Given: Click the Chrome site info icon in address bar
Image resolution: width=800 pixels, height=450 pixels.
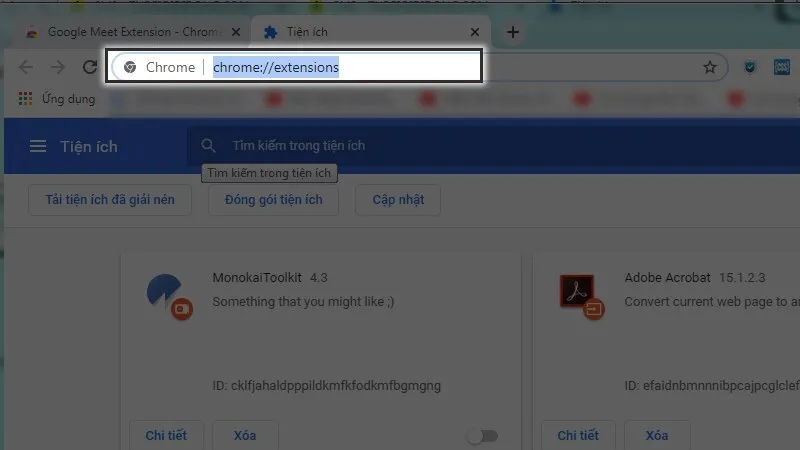Looking at the screenshot, I should [130, 67].
